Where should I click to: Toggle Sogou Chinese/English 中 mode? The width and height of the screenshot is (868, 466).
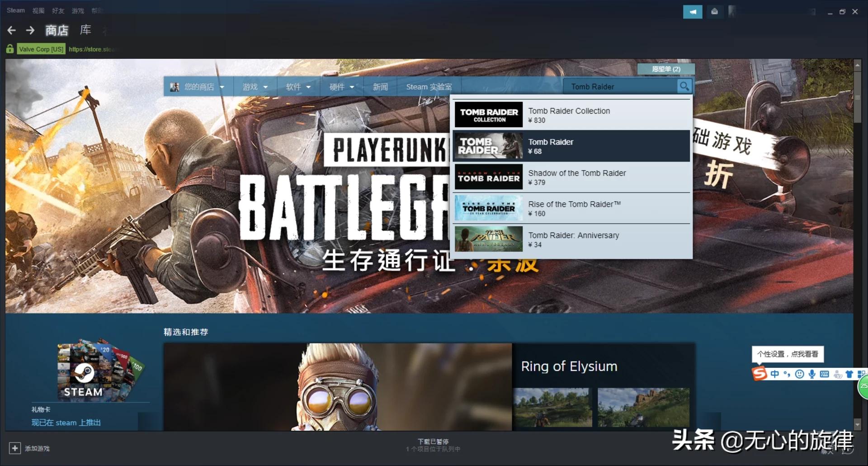[x=775, y=374]
